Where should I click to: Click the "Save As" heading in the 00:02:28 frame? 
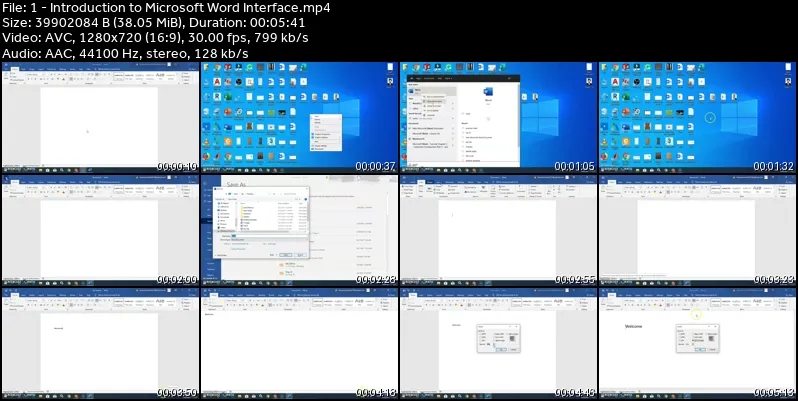pyautogui.click(x=236, y=185)
